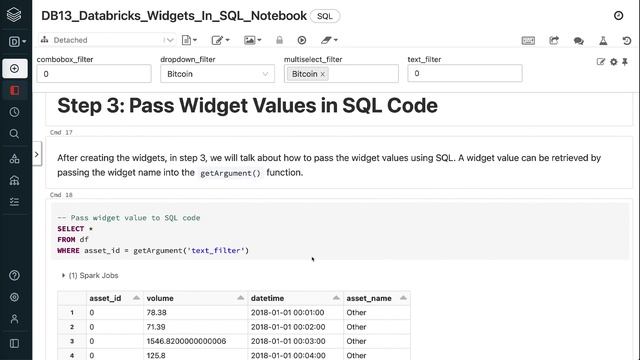Expand the (1) Spark Jobs section
This screenshot has width=640, height=360.
pyautogui.click(x=90, y=276)
